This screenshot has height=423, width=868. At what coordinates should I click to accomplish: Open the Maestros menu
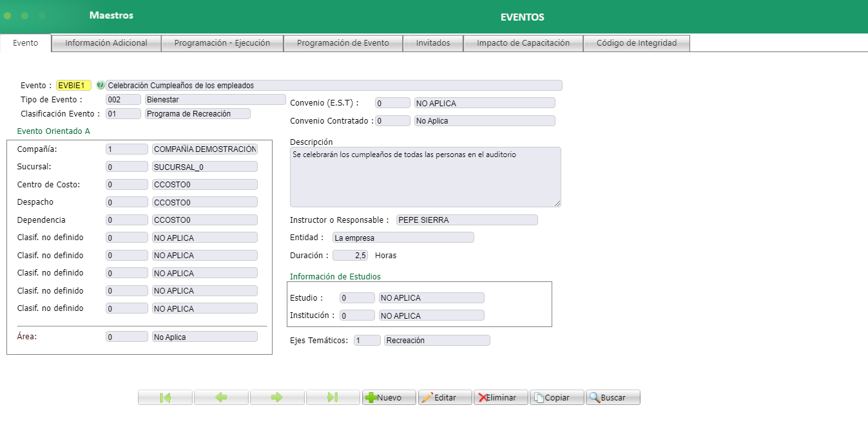click(x=111, y=15)
